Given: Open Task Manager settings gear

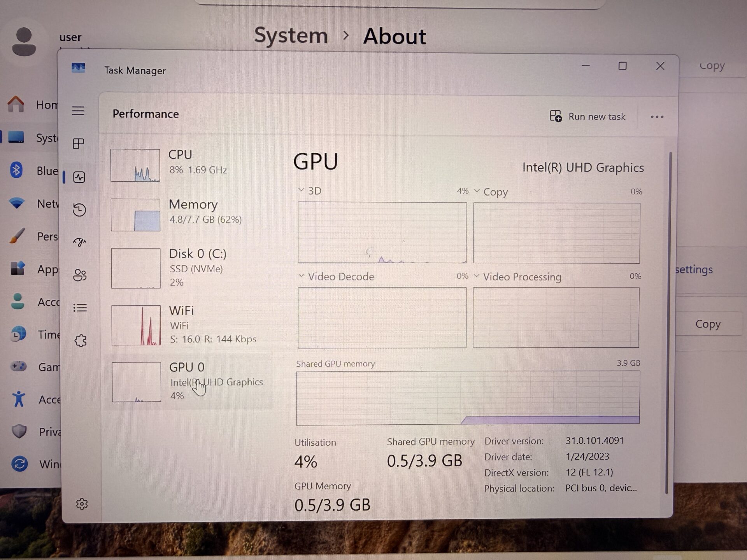Looking at the screenshot, I should (82, 504).
